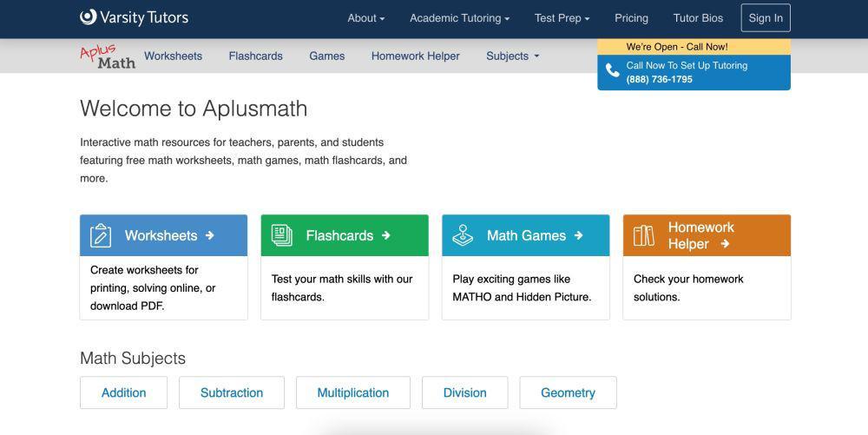Image resolution: width=868 pixels, height=435 pixels.
Task: Open the Subjects dropdown in the subnav
Action: coord(513,56)
